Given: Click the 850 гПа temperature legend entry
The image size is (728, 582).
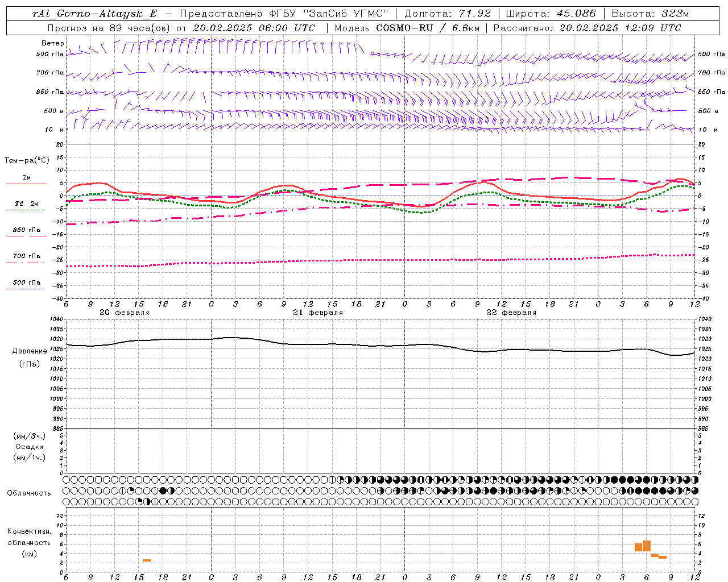Looking at the screenshot, I should [x=26, y=230].
